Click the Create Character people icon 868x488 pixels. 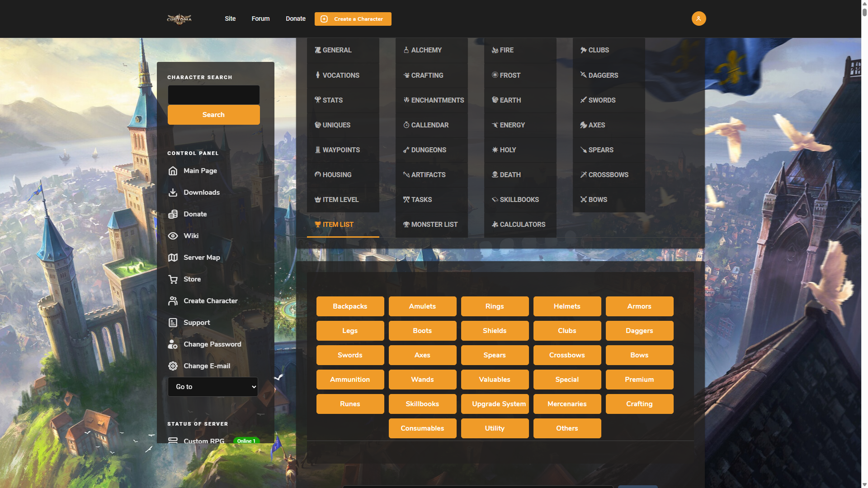(x=173, y=301)
